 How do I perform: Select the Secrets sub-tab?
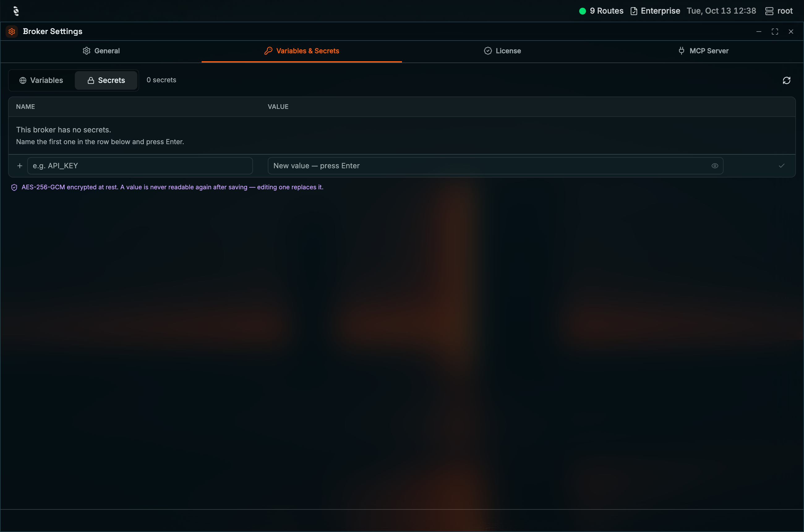click(106, 80)
